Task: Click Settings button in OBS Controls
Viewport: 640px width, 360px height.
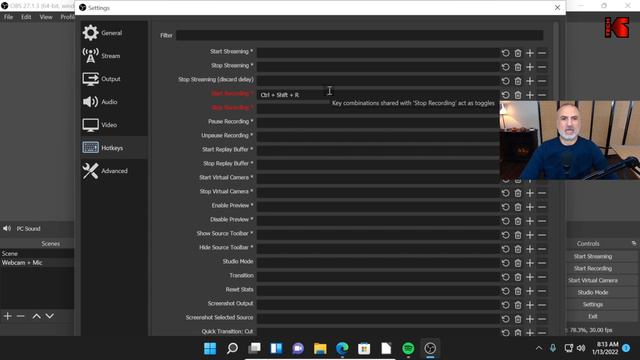Action: pyautogui.click(x=593, y=304)
